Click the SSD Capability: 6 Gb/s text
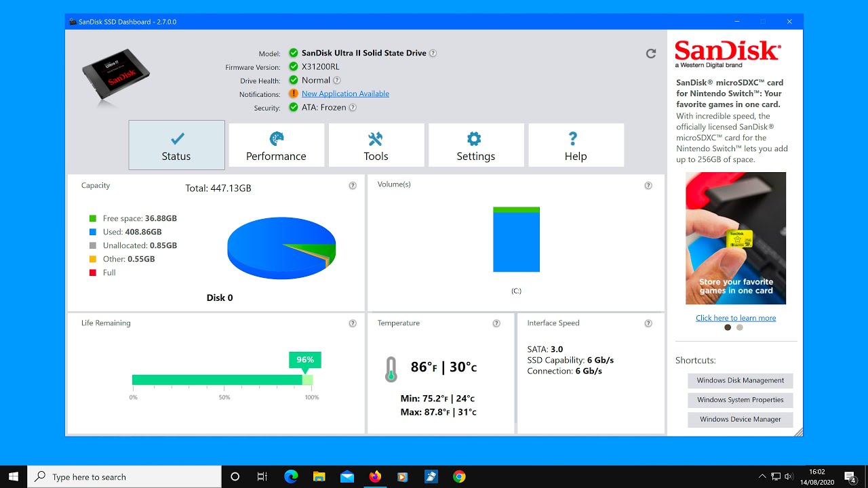Image resolution: width=868 pixels, height=488 pixels. (570, 360)
